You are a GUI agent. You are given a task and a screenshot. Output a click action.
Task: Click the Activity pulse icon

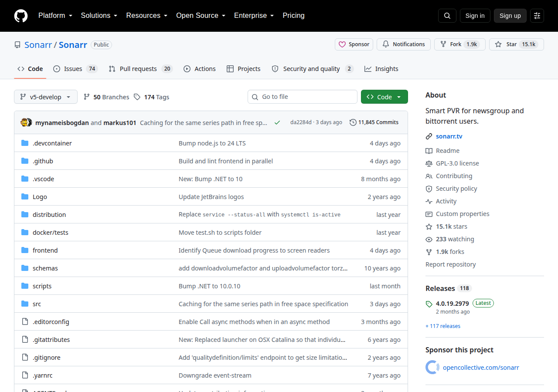[429, 201]
